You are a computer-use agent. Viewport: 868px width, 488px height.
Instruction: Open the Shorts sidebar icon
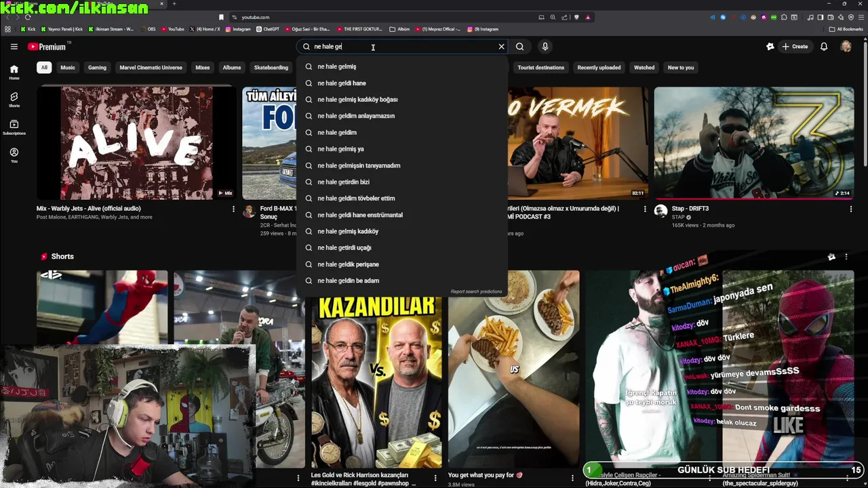tap(14, 100)
